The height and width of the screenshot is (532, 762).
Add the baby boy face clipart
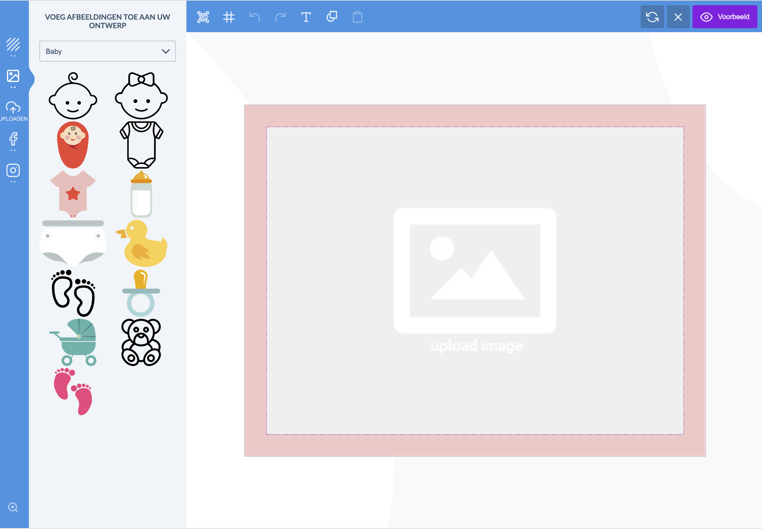[x=73, y=96]
